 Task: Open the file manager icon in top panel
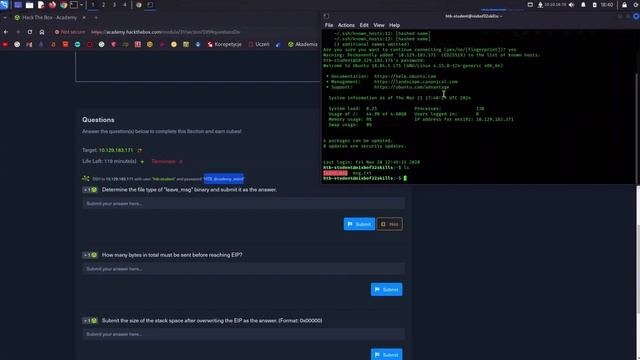point(29,5)
